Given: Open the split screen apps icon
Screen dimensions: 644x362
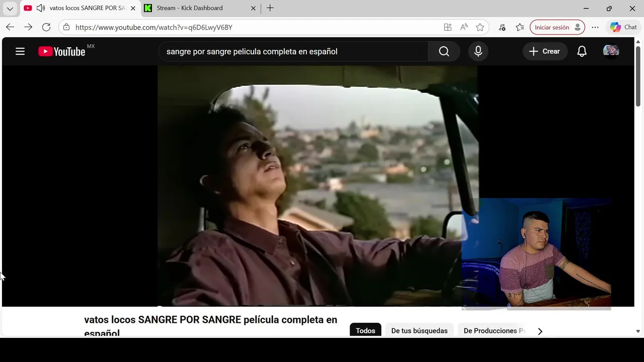Looking at the screenshot, I should click(x=447, y=27).
